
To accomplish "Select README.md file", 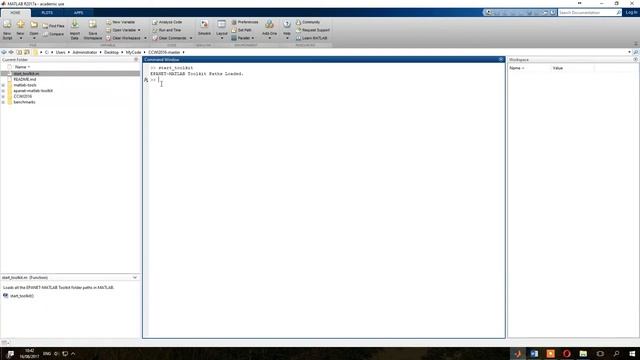I will coord(24,79).
